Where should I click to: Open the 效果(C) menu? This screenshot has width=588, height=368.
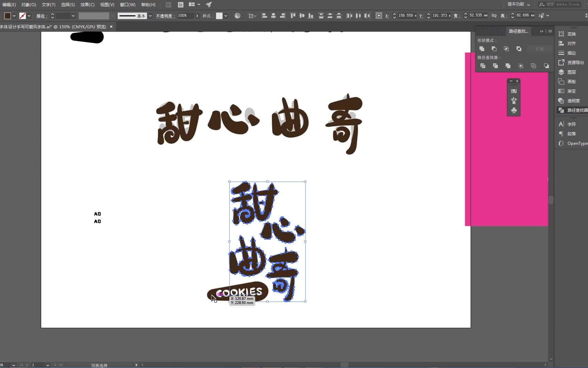pos(87,4)
